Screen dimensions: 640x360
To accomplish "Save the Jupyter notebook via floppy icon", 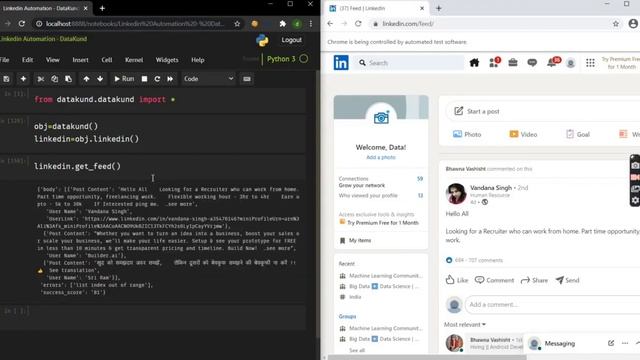I will (6, 79).
